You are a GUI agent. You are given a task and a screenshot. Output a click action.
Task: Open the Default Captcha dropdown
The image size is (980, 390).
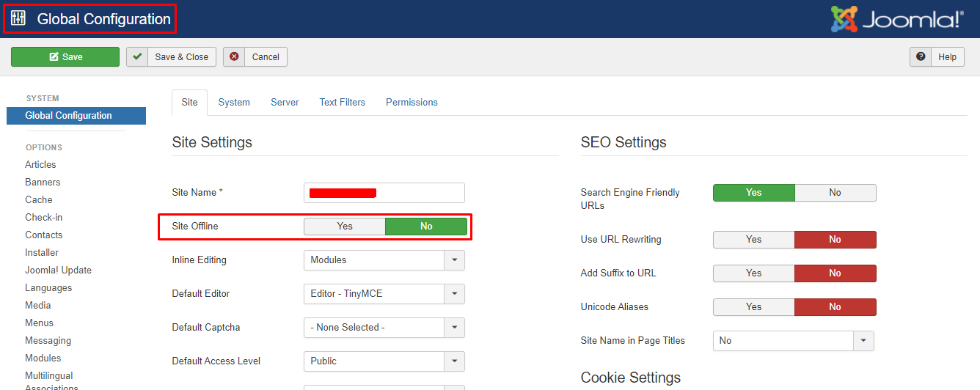454,328
